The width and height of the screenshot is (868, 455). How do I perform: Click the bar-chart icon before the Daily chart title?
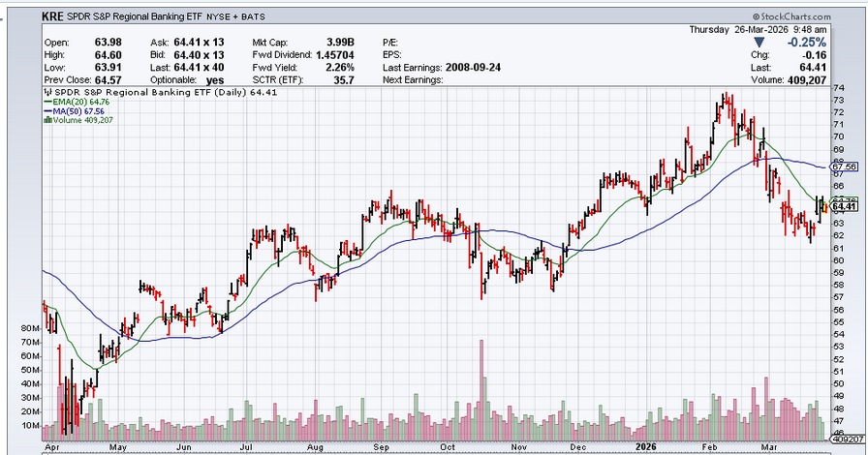click(x=47, y=92)
